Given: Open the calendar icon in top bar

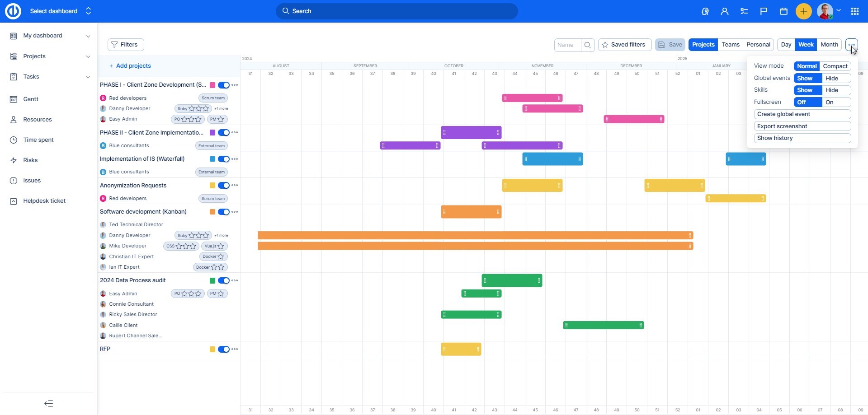Looking at the screenshot, I should pyautogui.click(x=783, y=11).
